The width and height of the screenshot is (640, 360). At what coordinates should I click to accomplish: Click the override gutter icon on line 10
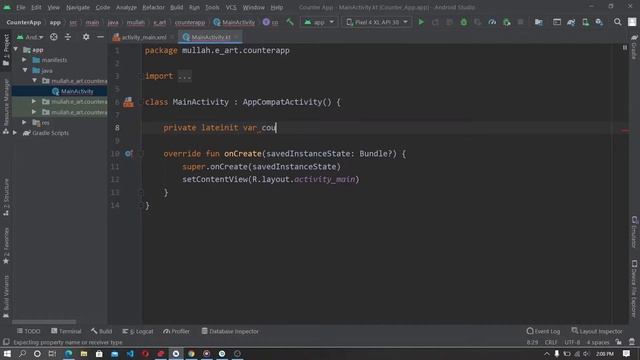(x=128, y=153)
